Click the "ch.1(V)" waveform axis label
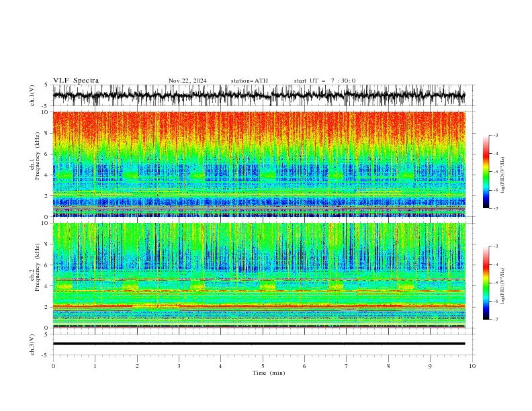The height and width of the screenshot is (411, 532). 32,95
